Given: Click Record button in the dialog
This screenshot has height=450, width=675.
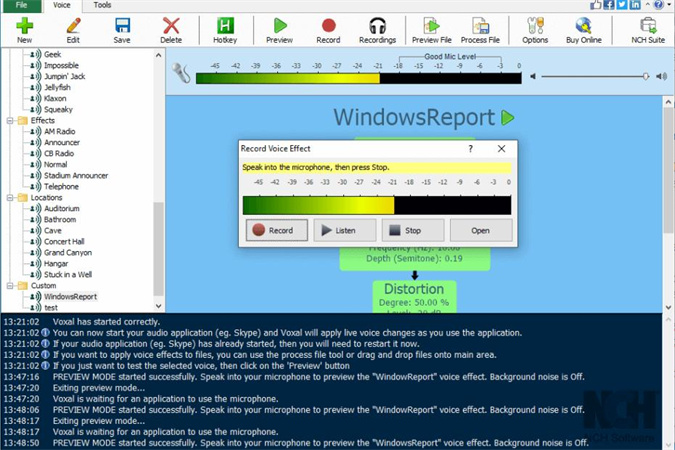Looking at the screenshot, I should click(x=277, y=230).
